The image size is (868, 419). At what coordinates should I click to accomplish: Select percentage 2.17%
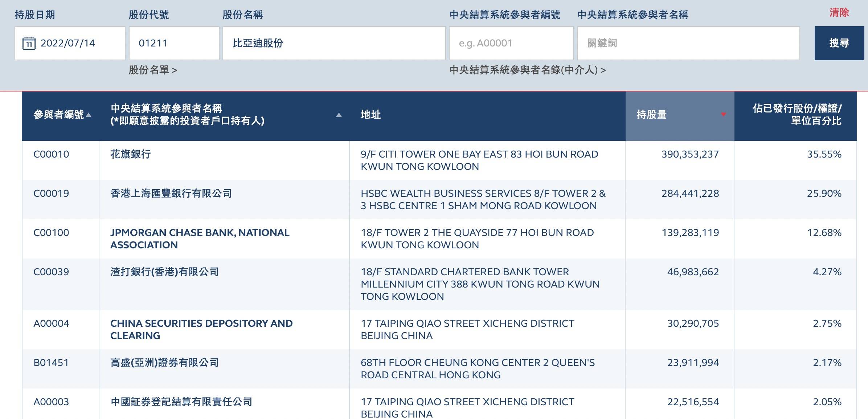coord(827,363)
